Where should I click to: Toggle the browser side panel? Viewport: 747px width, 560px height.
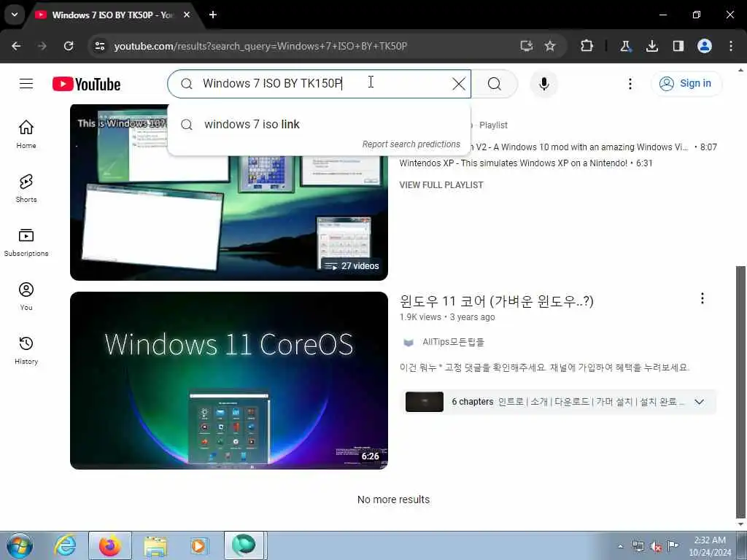click(678, 46)
